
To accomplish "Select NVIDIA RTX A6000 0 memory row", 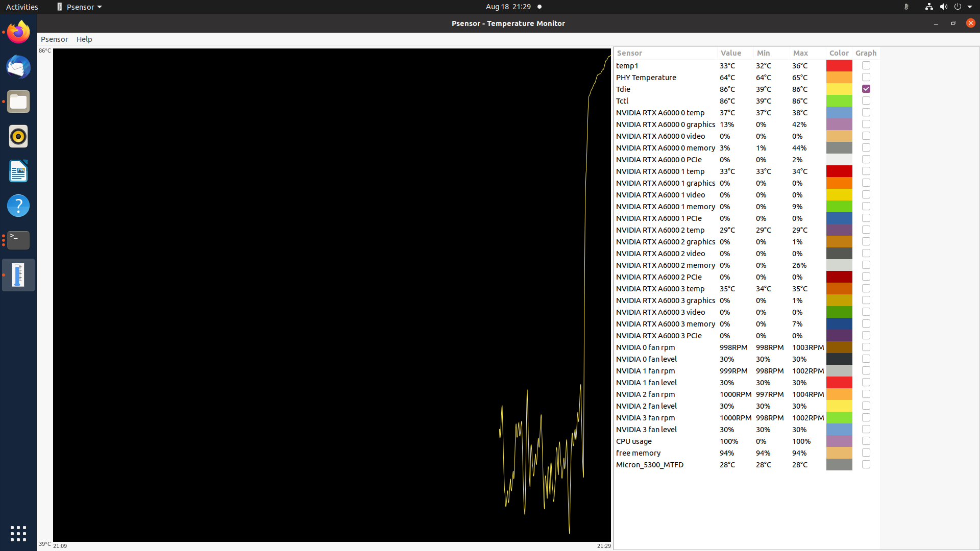I will point(746,147).
